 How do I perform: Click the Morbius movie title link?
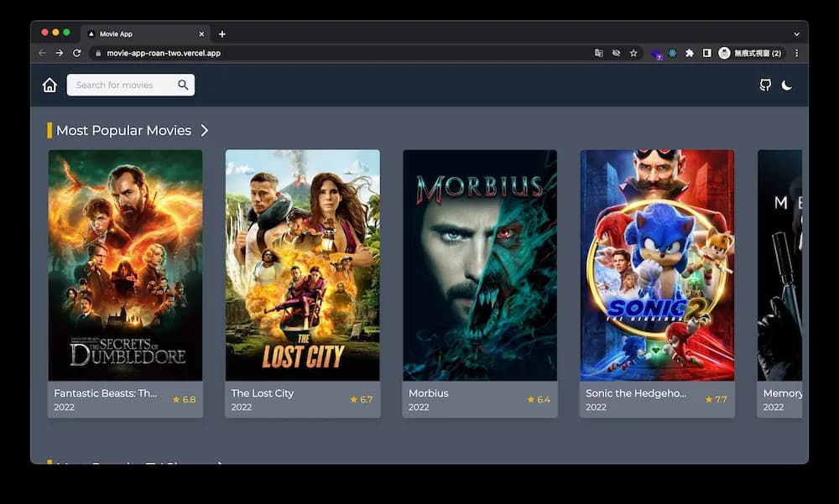point(427,393)
